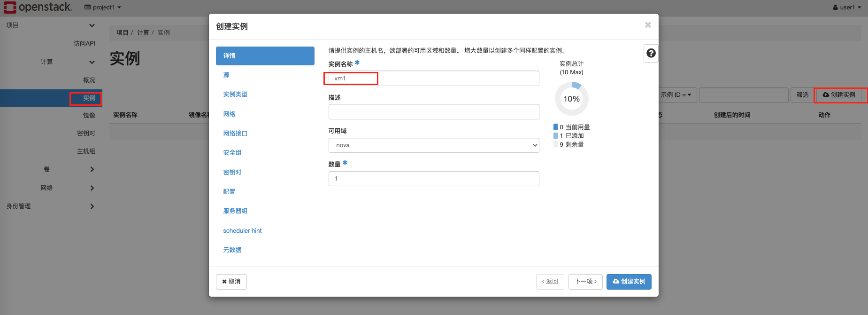Screen dimensions: 868x315
Task: Click the 项目 breadcrumb
Action: [123, 32]
